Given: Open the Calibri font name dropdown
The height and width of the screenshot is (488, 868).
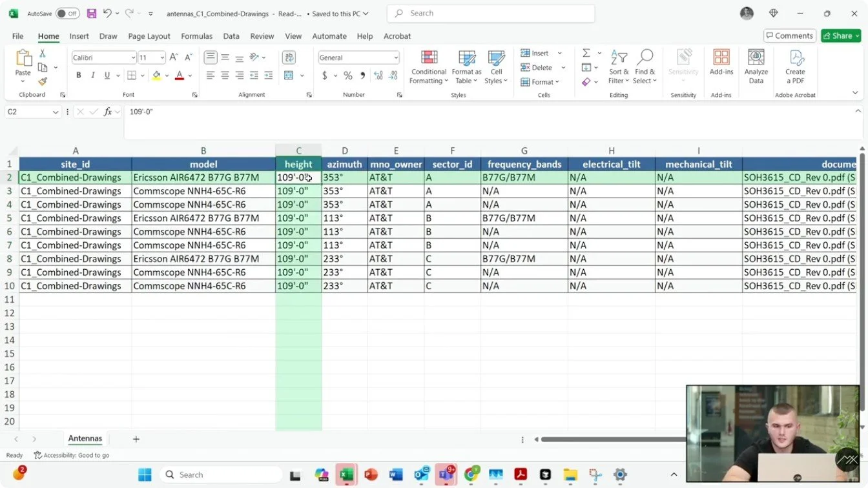Looking at the screenshot, I should 133,57.
